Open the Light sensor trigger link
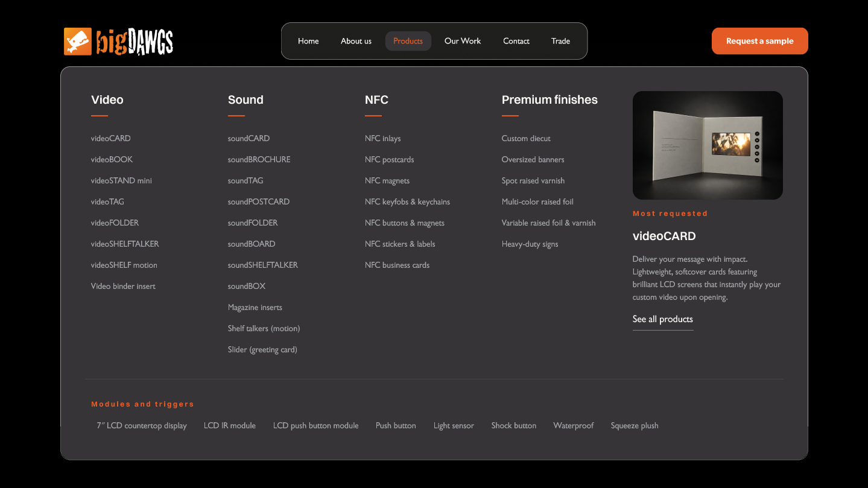 (454, 426)
